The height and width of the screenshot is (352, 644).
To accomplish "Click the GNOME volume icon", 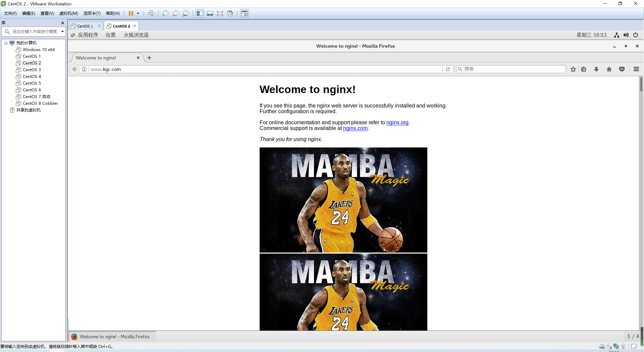I will [626, 35].
